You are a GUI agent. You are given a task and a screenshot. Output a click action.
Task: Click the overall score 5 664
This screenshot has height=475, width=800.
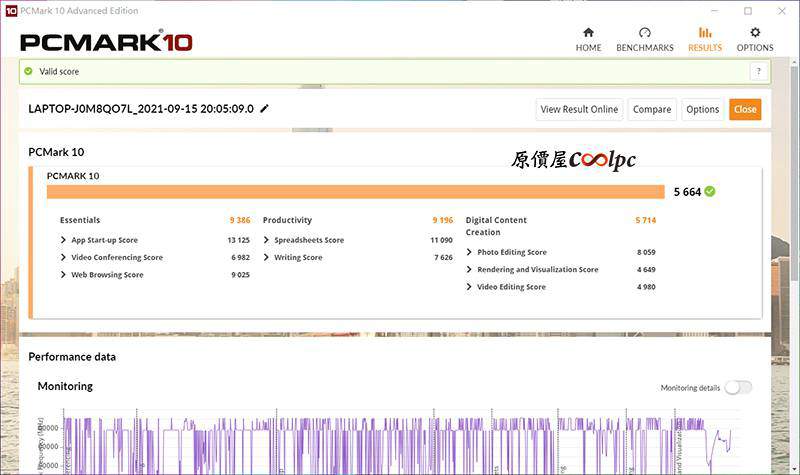[x=687, y=192]
